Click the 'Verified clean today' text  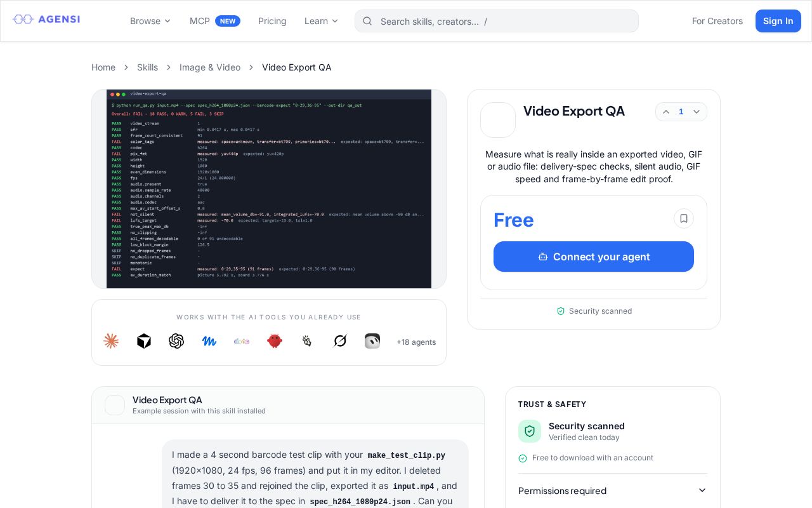[584, 438]
